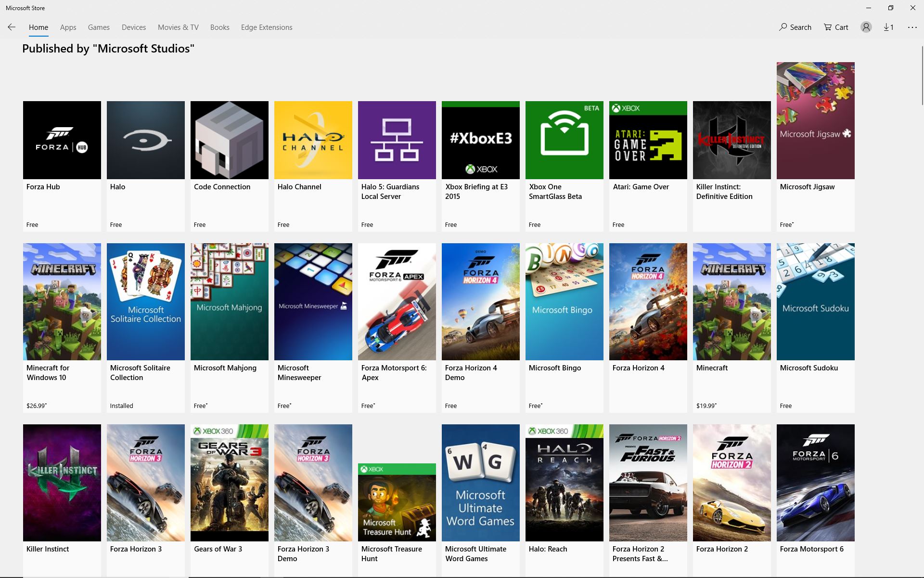Image resolution: width=924 pixels, height=578 pixels.
Task: Open the Halo app icon tile
Action: click(146, 140)
